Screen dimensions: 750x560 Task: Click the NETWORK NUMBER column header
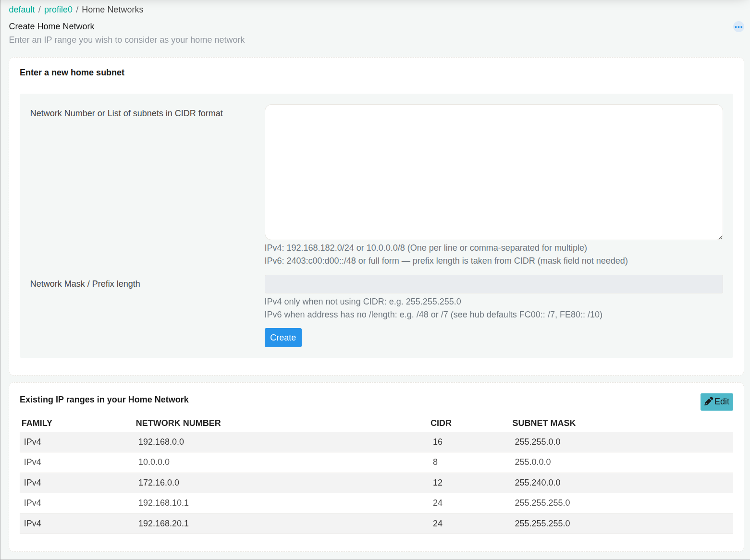click(178, 423)
